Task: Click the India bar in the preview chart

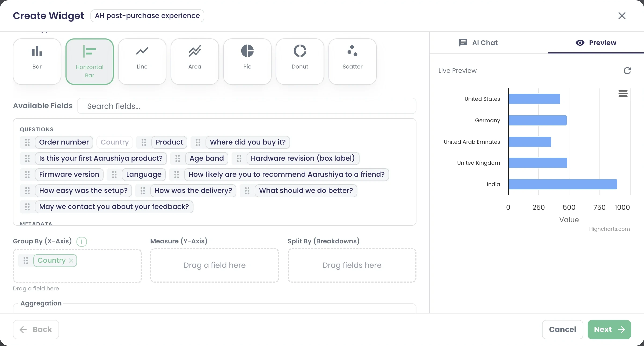Action: tap(563, 184)
